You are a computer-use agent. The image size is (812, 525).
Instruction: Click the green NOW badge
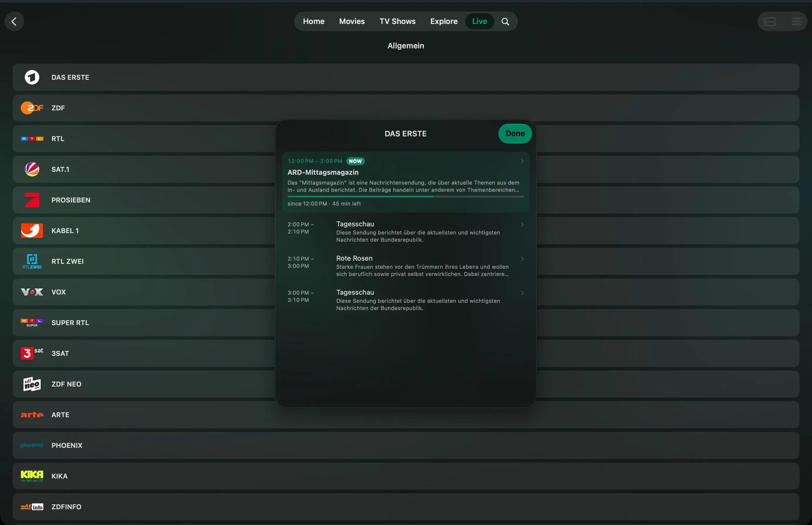click(355, 161)
